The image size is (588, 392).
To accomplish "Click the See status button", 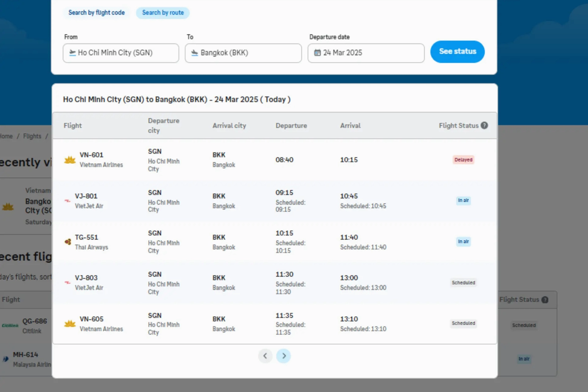I will (x=457, y=52).
